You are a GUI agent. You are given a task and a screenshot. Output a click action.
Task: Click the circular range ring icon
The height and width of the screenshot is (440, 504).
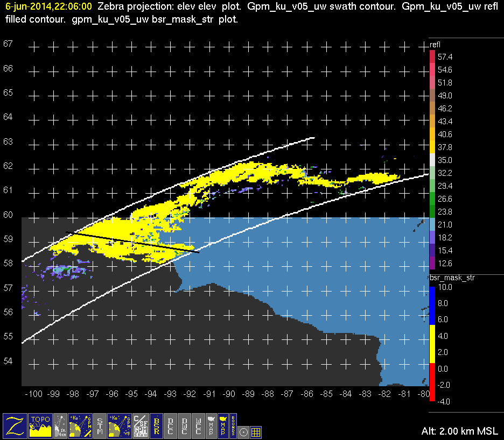tap(244, 431)
